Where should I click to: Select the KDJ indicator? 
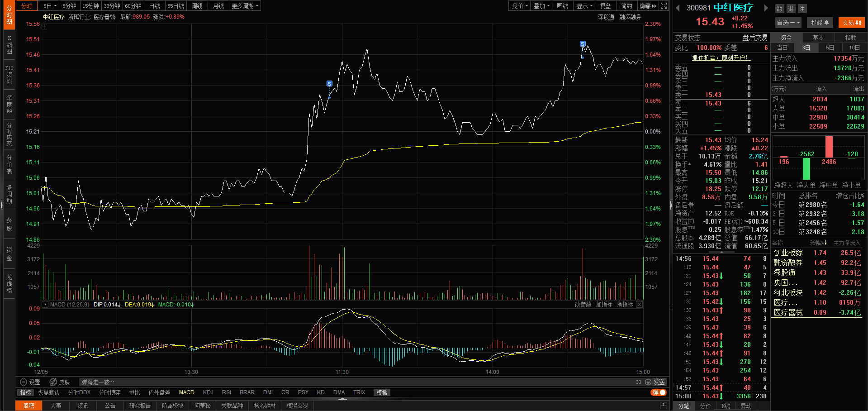click(208, 392)
